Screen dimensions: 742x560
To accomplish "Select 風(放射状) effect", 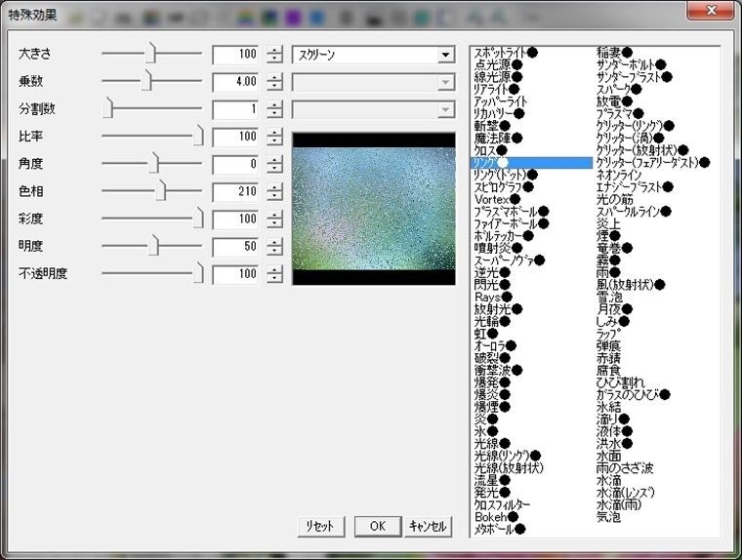I will [631, 285].
